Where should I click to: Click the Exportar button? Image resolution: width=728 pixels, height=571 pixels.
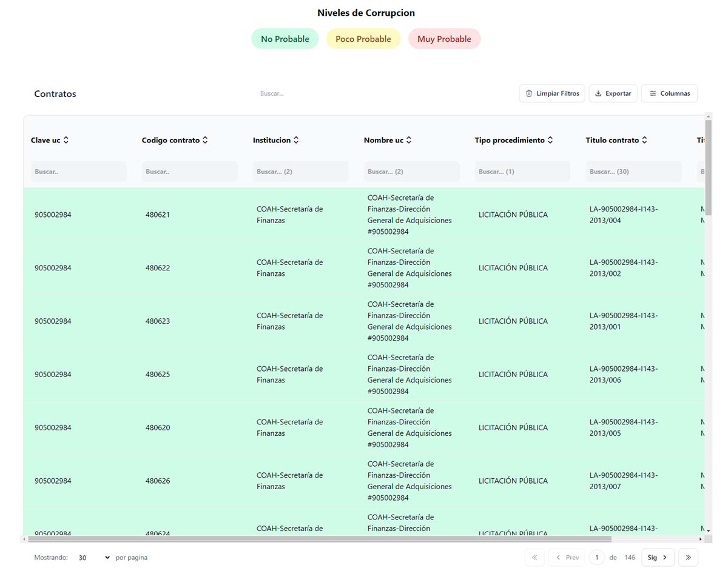tap(613, 93)
